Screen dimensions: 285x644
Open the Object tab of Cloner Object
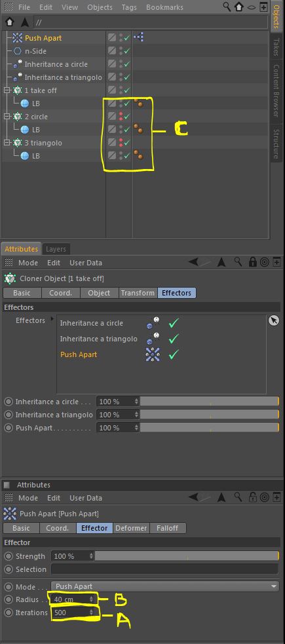pyautogui.click(x=99, y=293)
